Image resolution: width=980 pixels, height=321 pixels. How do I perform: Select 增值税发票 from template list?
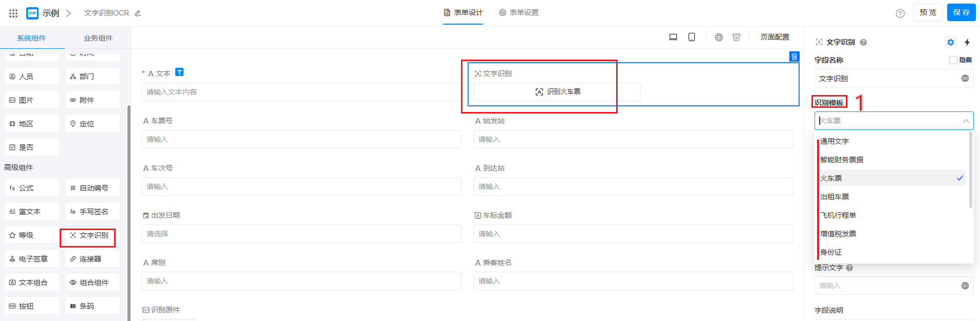tap(838, 234)
